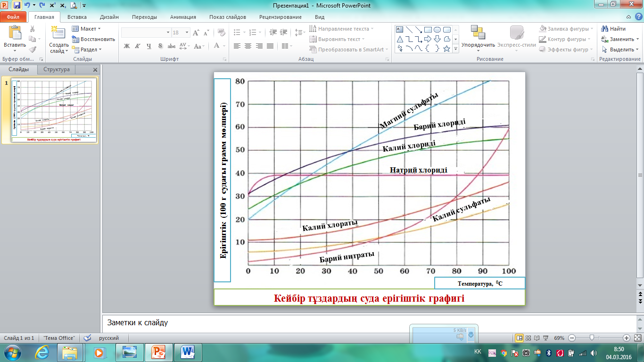Switch to the Вставка ribbon tab

click(77, 17)
